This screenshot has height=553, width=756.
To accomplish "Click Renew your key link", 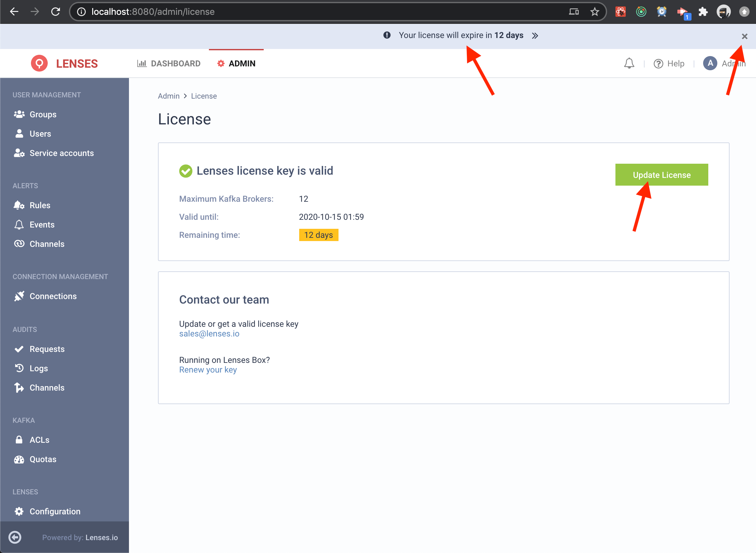I will 208,369.
